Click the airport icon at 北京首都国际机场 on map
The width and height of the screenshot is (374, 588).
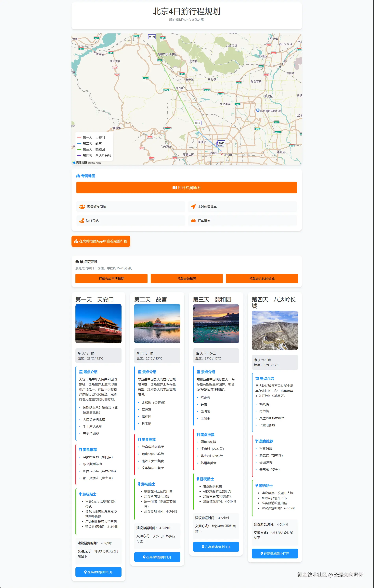click(258, 110)
